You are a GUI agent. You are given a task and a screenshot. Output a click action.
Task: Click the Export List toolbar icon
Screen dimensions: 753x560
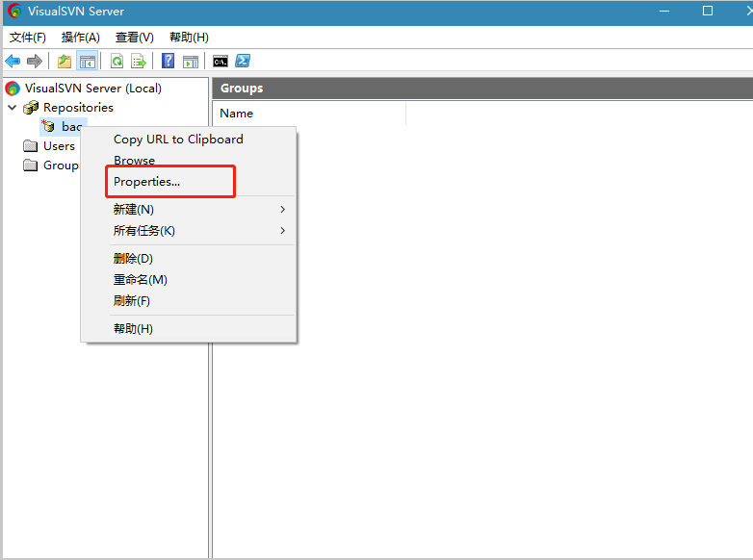139,61
